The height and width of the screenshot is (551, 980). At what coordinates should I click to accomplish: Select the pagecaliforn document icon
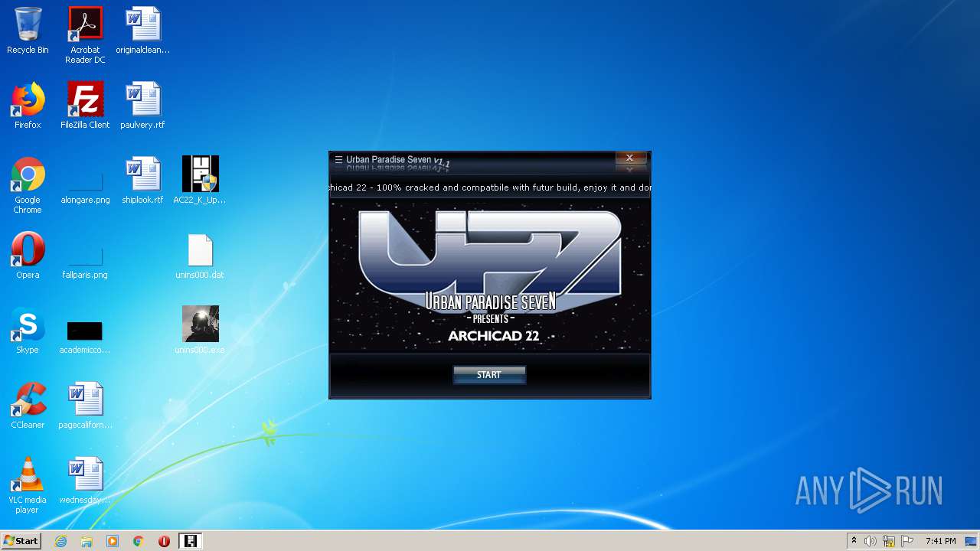85,406
